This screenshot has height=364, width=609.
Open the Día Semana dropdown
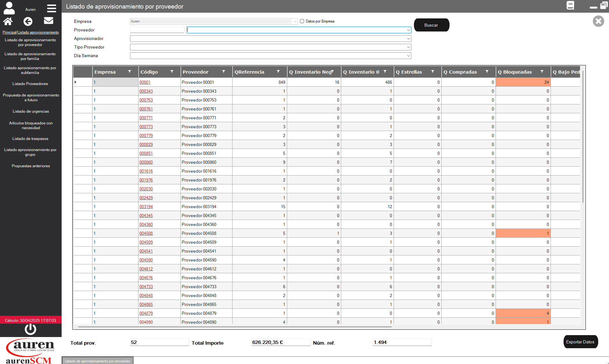pos(408,56)
